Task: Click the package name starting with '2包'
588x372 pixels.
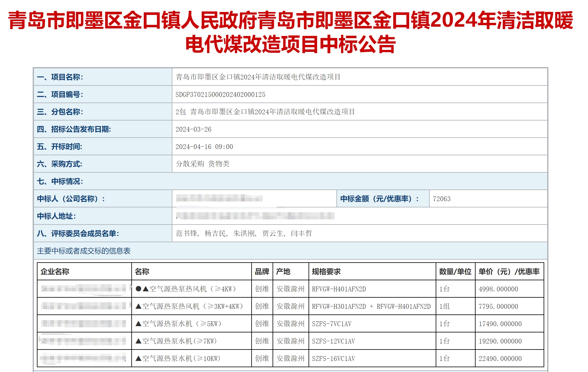Action: [x=265, y=112]
